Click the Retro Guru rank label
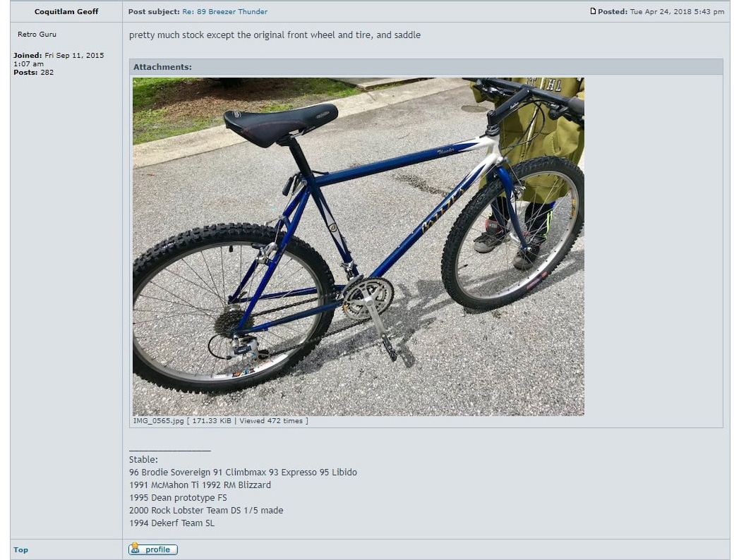The width and height of the screenshot is (734, 560). (x=37, y=34)
